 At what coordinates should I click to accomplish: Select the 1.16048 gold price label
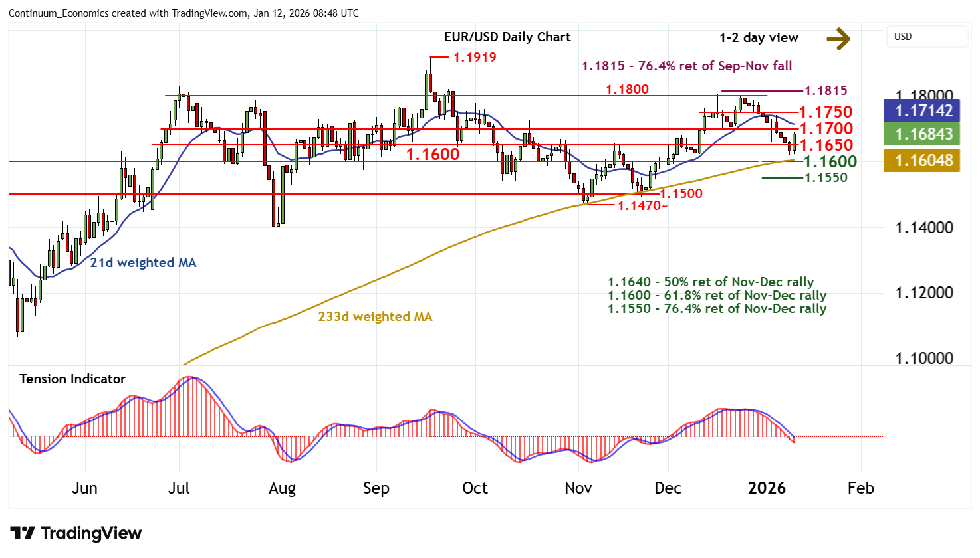click(x=923, y=161)
